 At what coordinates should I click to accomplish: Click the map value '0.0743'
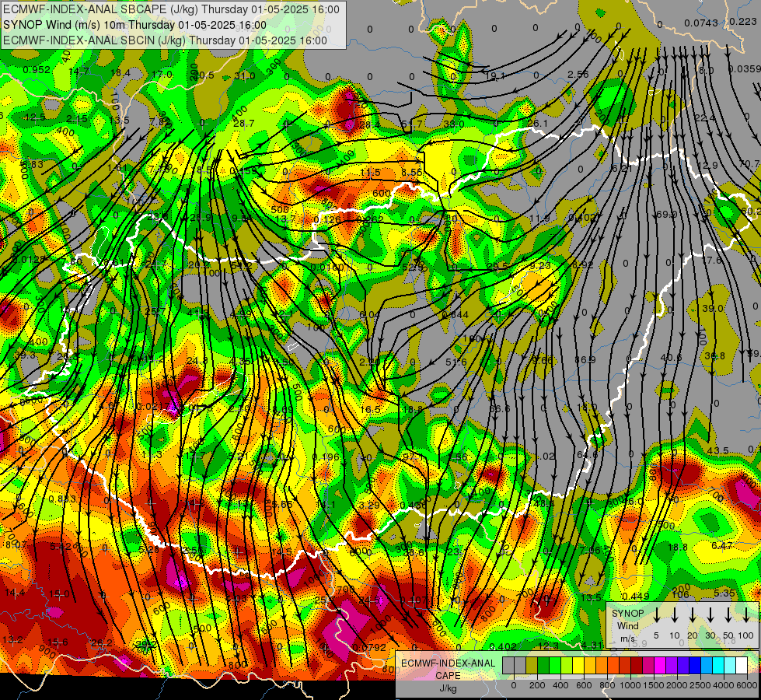click(x=701, y=23)
